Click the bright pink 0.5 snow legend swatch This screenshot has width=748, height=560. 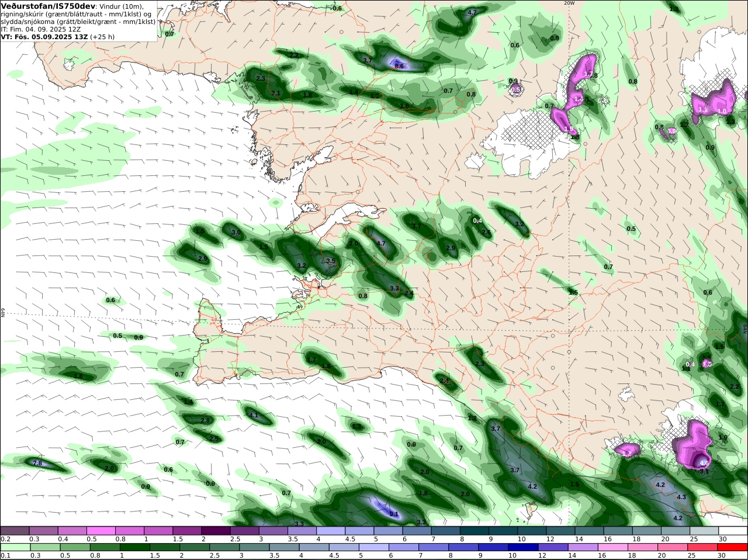(x=101, y=530)
